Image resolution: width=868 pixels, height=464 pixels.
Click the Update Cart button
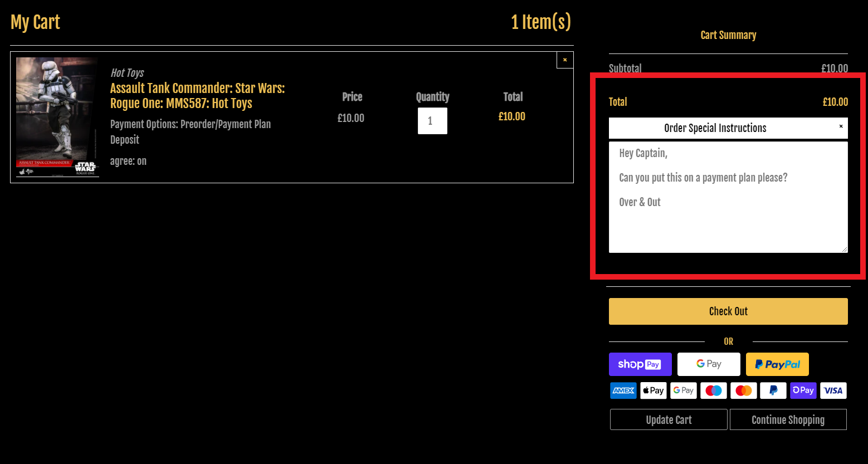tap(669, 419)
